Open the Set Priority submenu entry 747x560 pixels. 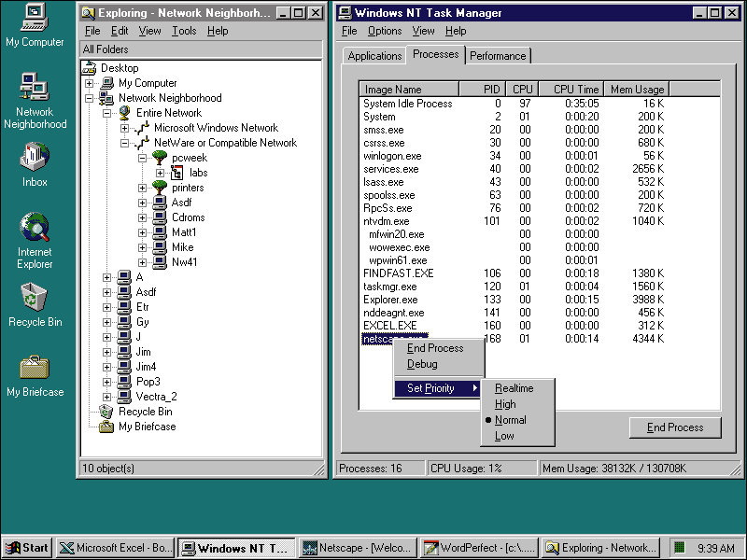pos(437,388)
